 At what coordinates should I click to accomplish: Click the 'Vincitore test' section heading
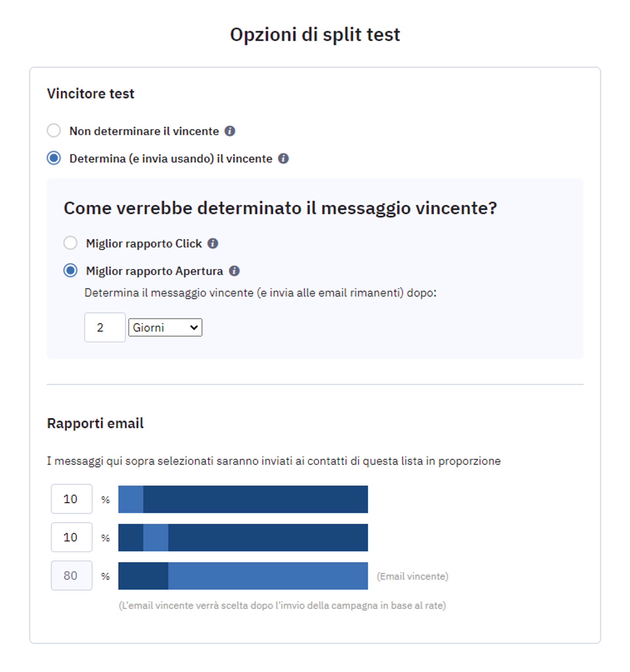pos(91,94)
